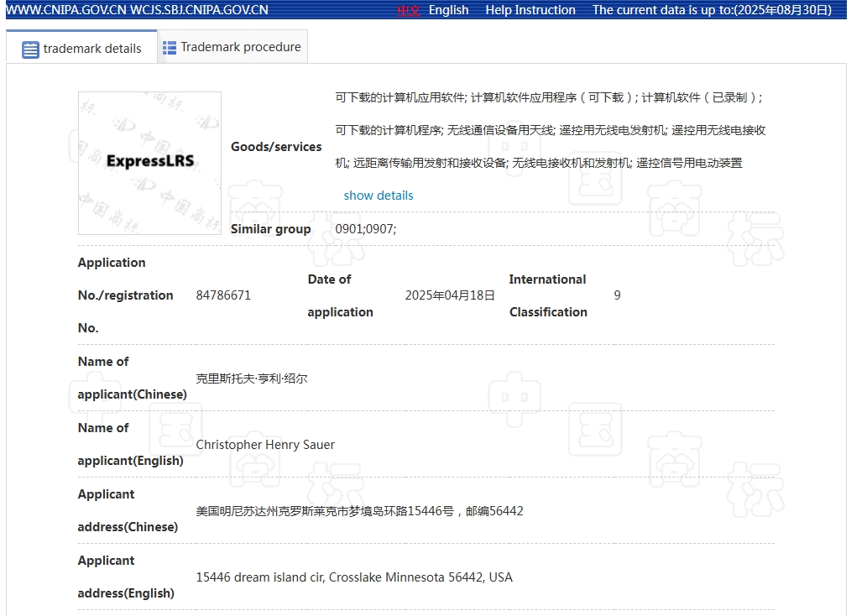Click the Chinese applicant name 克里斯托夫·亨利·绍尔
867x616 pixels.
pos(252,378)
